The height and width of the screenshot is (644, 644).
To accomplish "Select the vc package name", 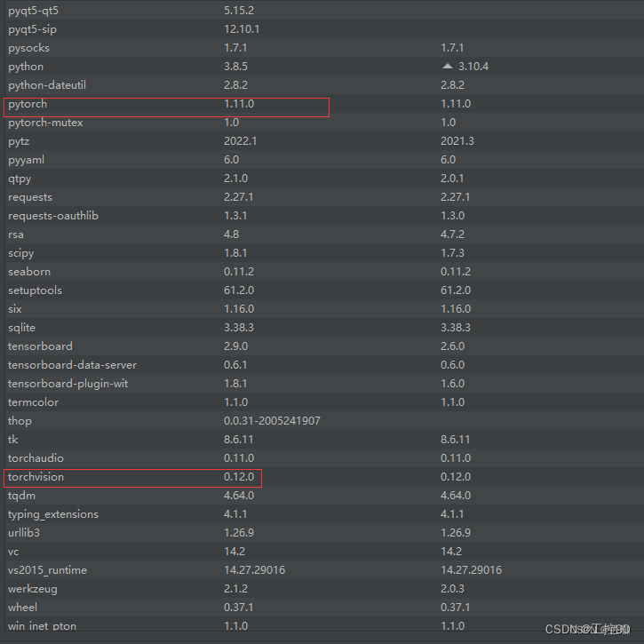I will (13, 552).
